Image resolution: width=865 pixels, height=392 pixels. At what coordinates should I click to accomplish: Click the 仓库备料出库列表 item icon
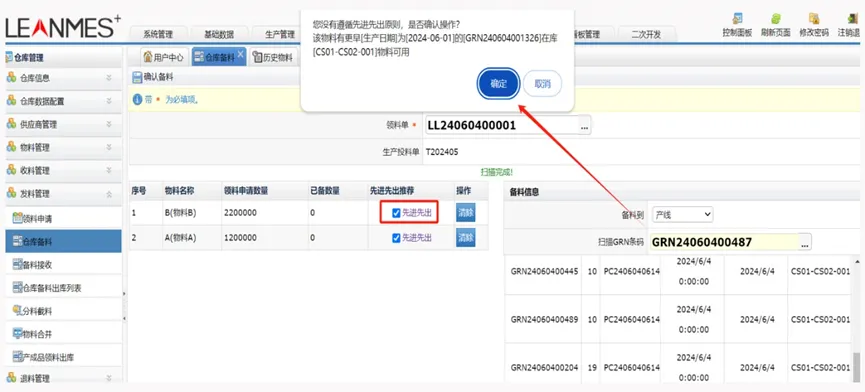pos(17,288)
